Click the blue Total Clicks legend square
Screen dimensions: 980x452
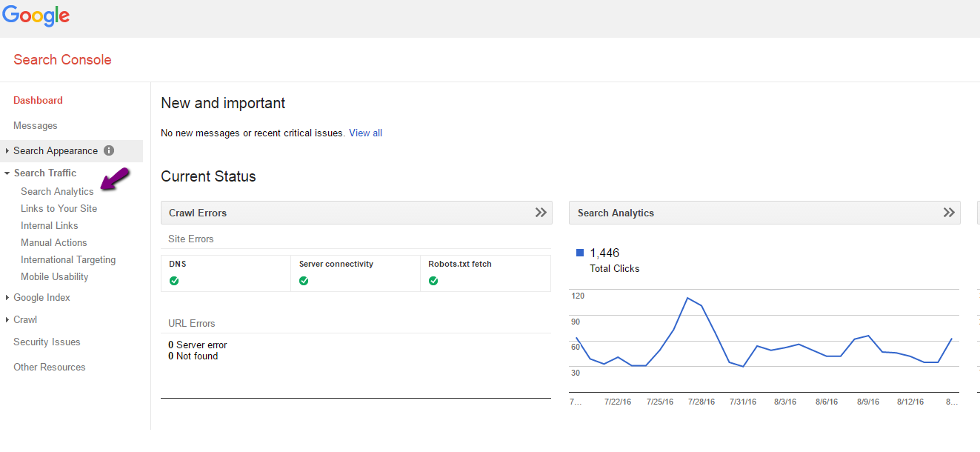point(580,253)
